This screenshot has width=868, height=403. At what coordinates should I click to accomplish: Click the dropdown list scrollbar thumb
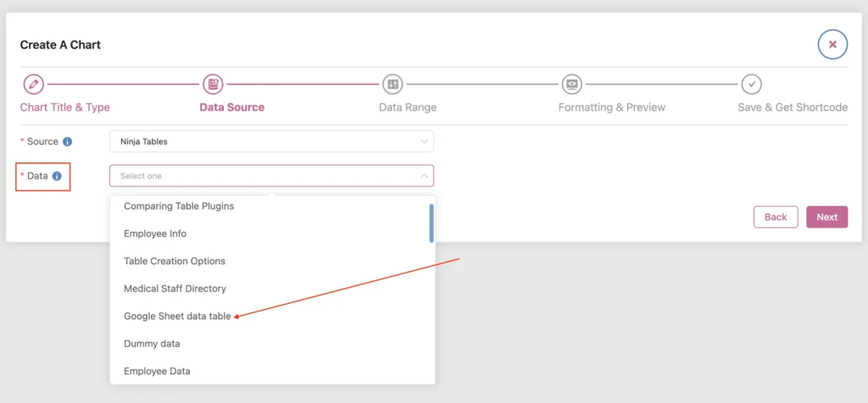pyautogui.click(x=431, y=224)
